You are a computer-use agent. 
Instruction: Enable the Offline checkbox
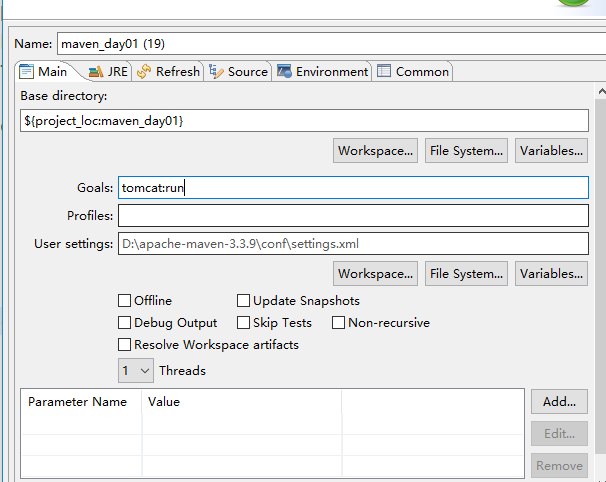coord(125,301)
